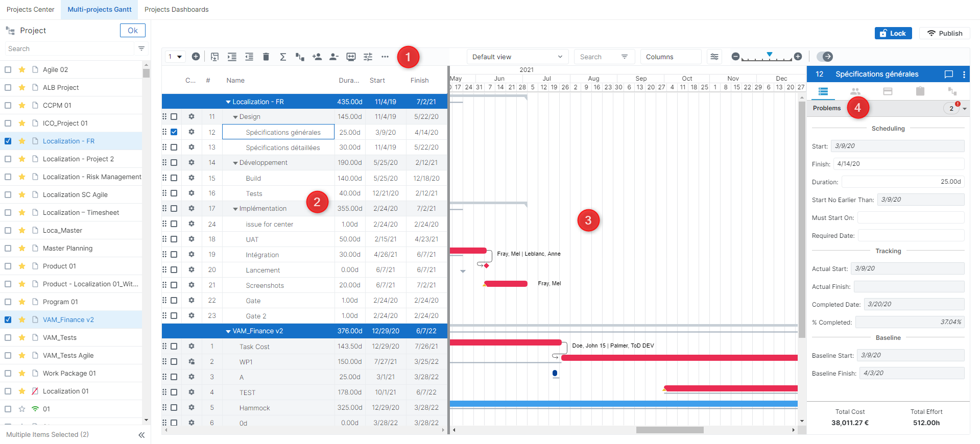Viewport: 980px width, 444px height.
Task: Click the timeline zoom slider marker
Action: pyautogui.click(x=769, y=54)
